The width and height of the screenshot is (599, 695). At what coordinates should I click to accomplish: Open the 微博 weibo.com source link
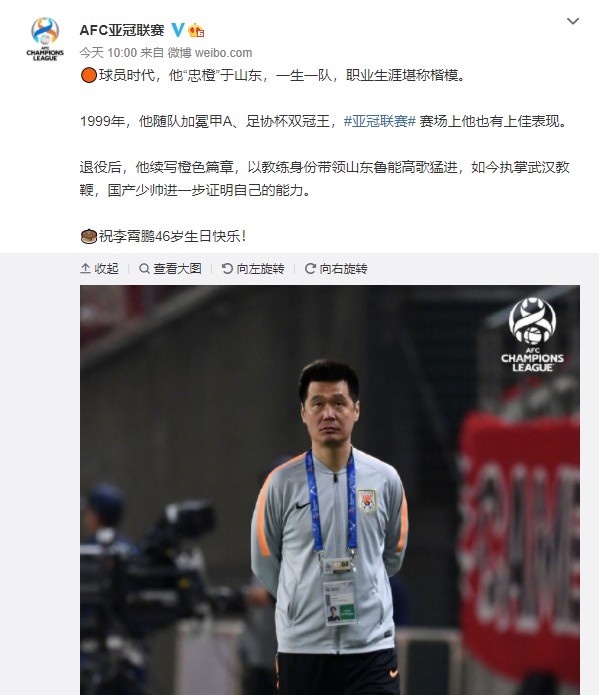[x=210, y=53]
